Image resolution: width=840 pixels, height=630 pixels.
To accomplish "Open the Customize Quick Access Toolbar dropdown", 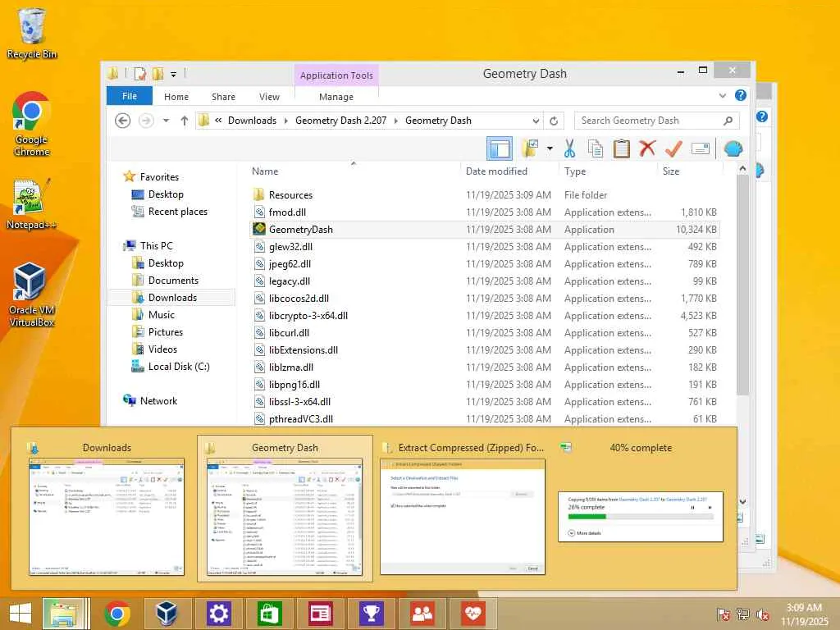I will click(x=174, y=75).
